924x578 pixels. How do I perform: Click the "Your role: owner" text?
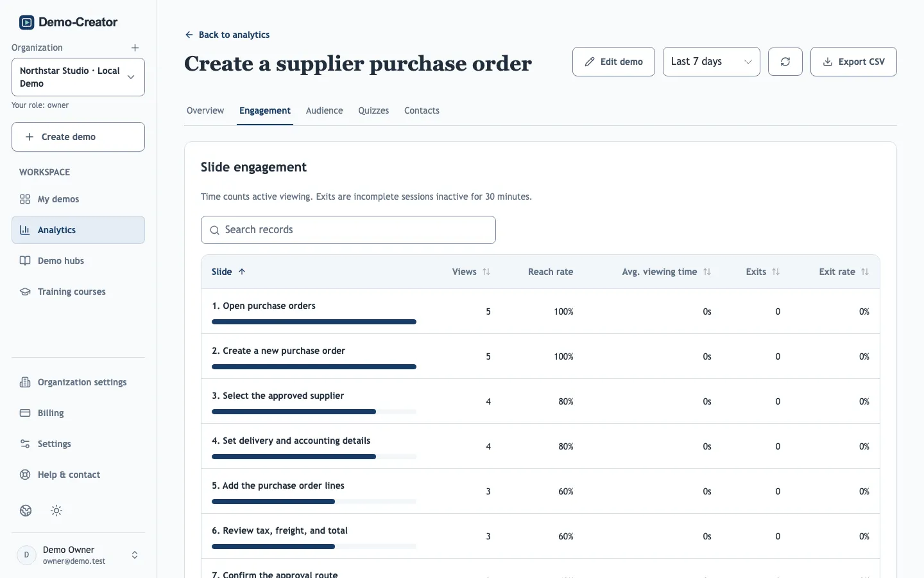coord(40,105)
